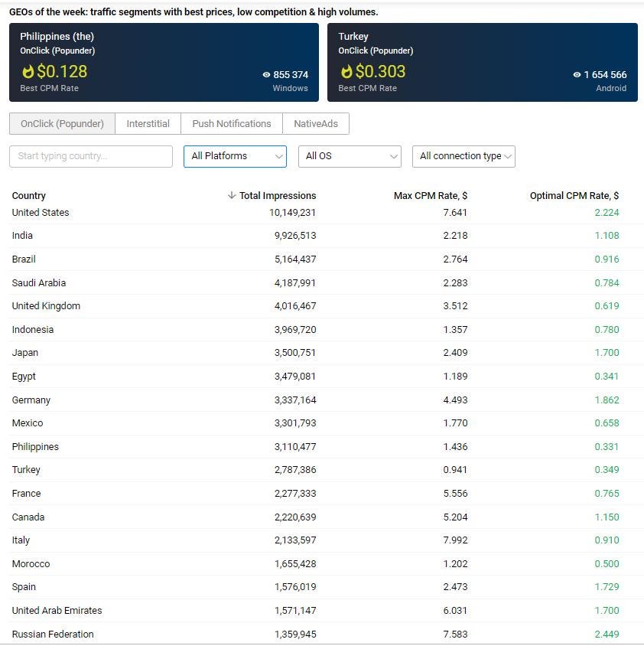Click the chevron on the All Platforms selector

click(x=279, y=156)
